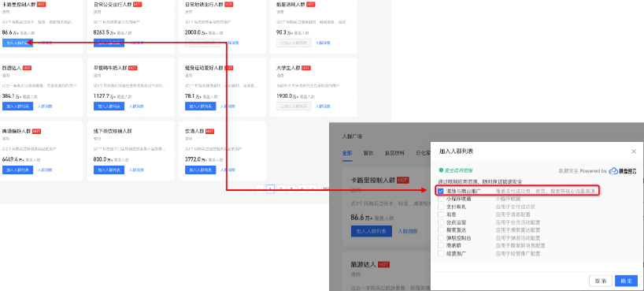The width and height of the screenshot is (644, 291).
Task: Open 人群洞察 in the dimmed 卡路里控制人群 card
Action: click(x=408, y=231)
